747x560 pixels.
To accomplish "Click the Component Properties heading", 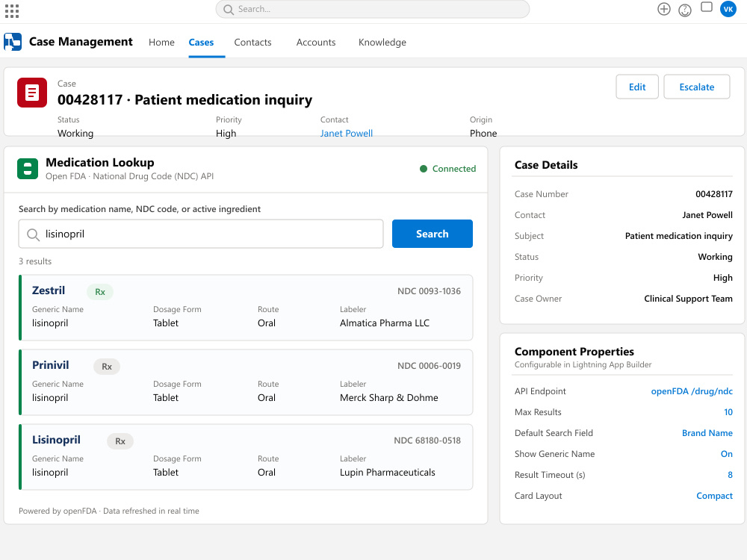I will pyautogui.click(x=574, y=352).
